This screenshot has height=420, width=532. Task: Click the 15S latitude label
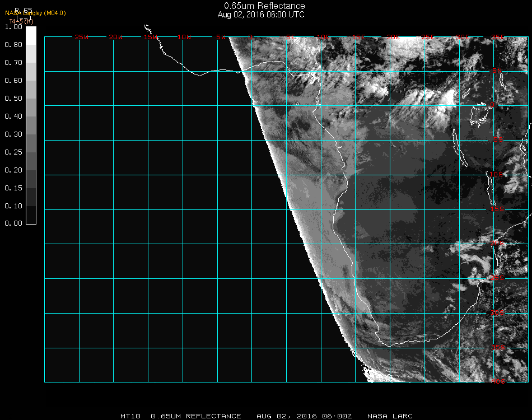(x=497, y=209)
